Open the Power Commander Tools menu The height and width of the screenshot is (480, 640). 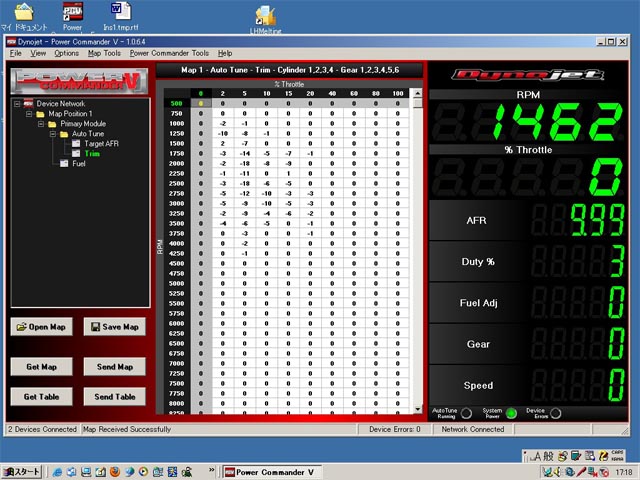tap(169, 53)
